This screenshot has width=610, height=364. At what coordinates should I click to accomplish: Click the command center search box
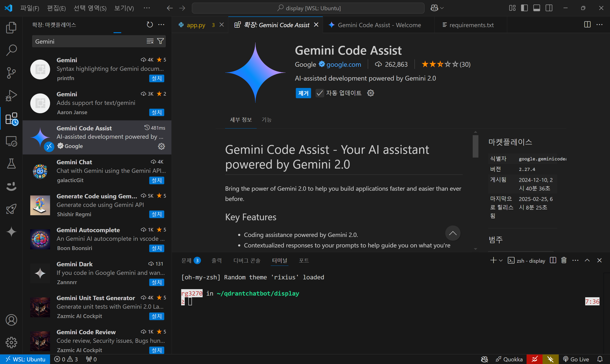308,8
